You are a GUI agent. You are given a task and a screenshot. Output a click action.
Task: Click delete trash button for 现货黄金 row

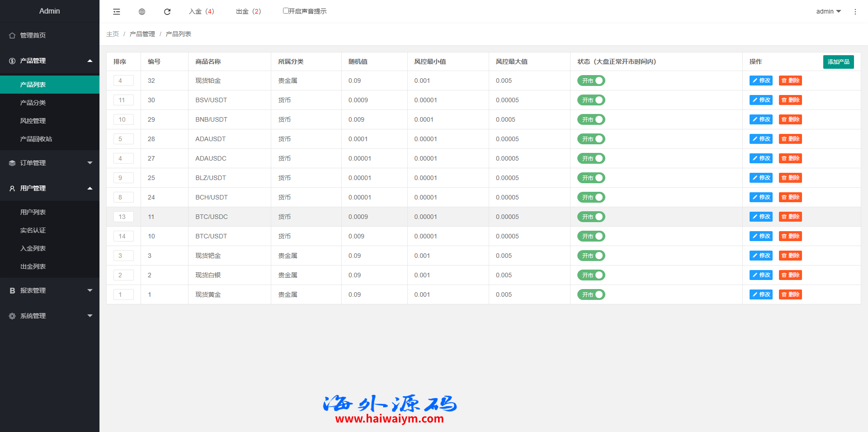790,294
